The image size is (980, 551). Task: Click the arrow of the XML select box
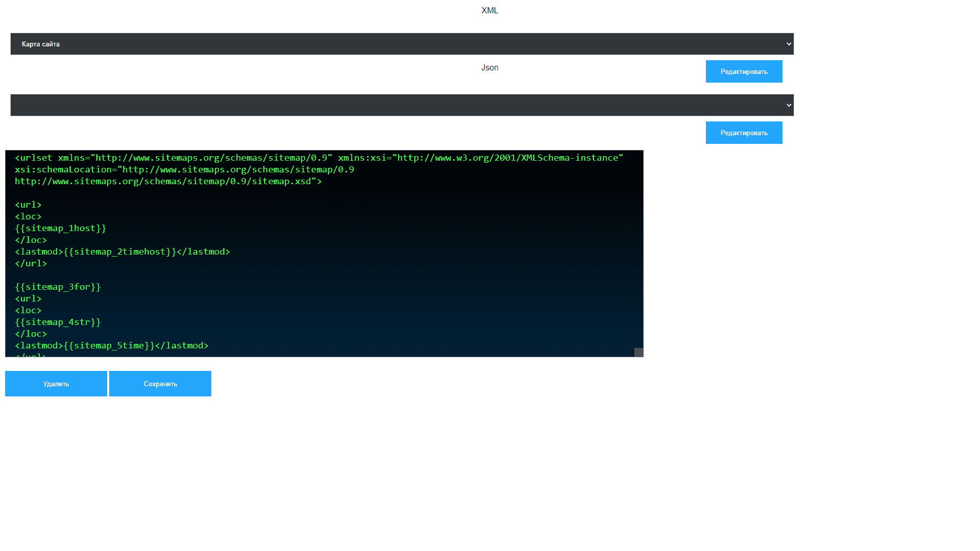[789, 44]
